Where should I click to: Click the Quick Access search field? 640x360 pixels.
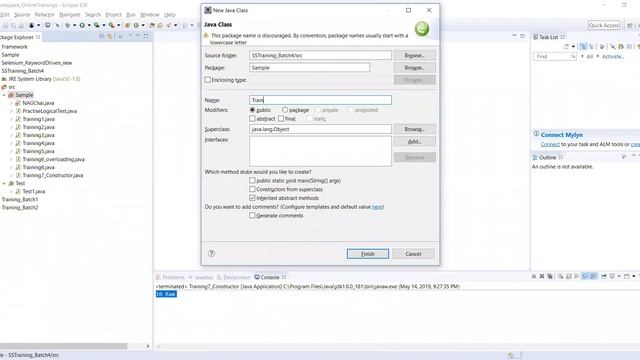604,25
